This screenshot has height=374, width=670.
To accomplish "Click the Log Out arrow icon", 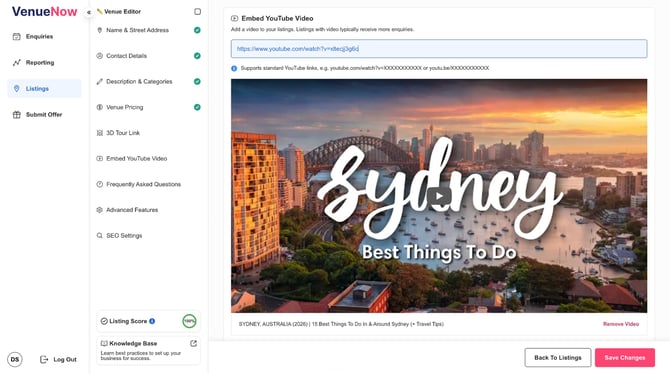I will [44, 359].
